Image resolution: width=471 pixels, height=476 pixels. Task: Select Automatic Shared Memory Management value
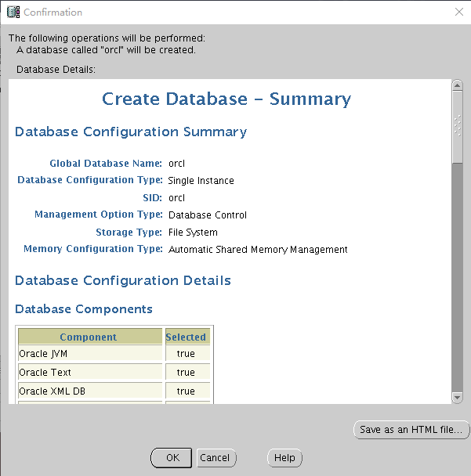click(258, 250)
